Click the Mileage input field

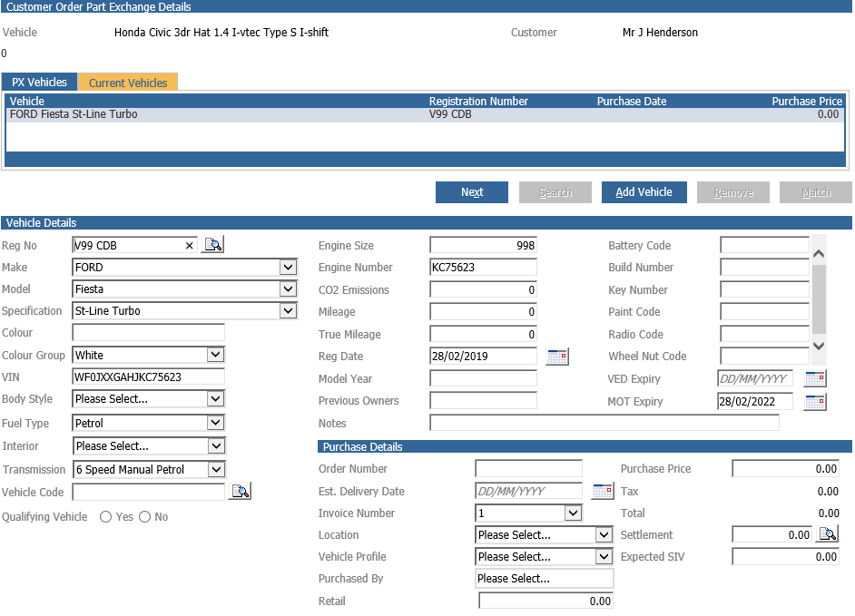[x=483, y=312]
